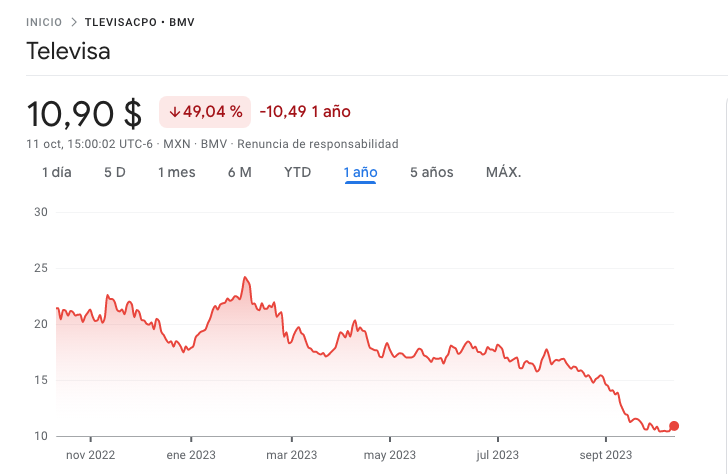Switch chart to YTD view
The width and height of the screenshot is (728, 474).
(x=298, y=172)
